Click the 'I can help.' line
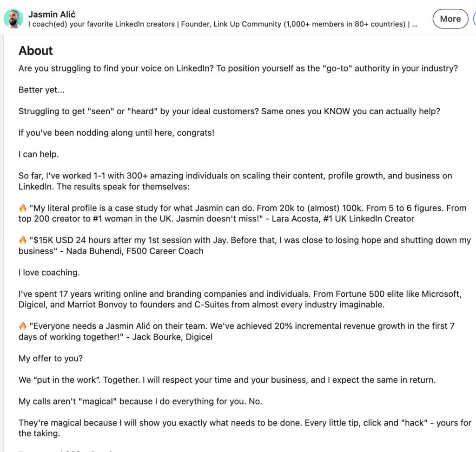This screenshot has height=452, width=476. point(39,154)
